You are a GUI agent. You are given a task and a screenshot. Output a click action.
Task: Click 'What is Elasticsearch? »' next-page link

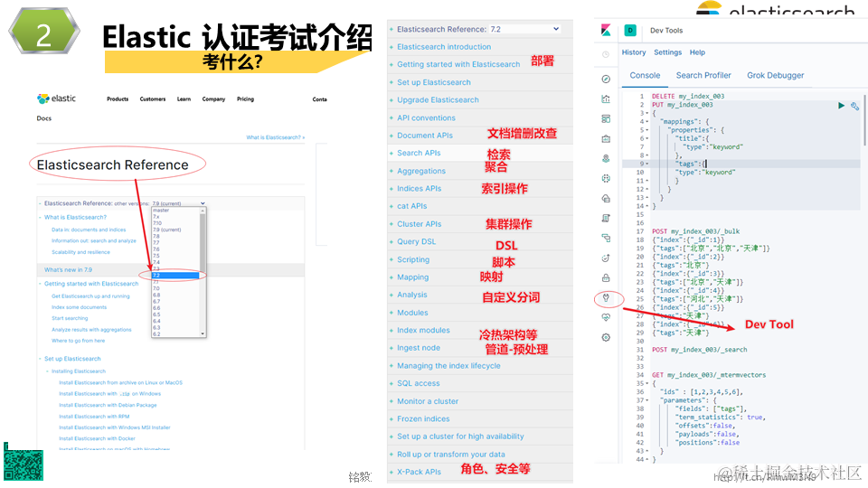[x=275, y=137]
